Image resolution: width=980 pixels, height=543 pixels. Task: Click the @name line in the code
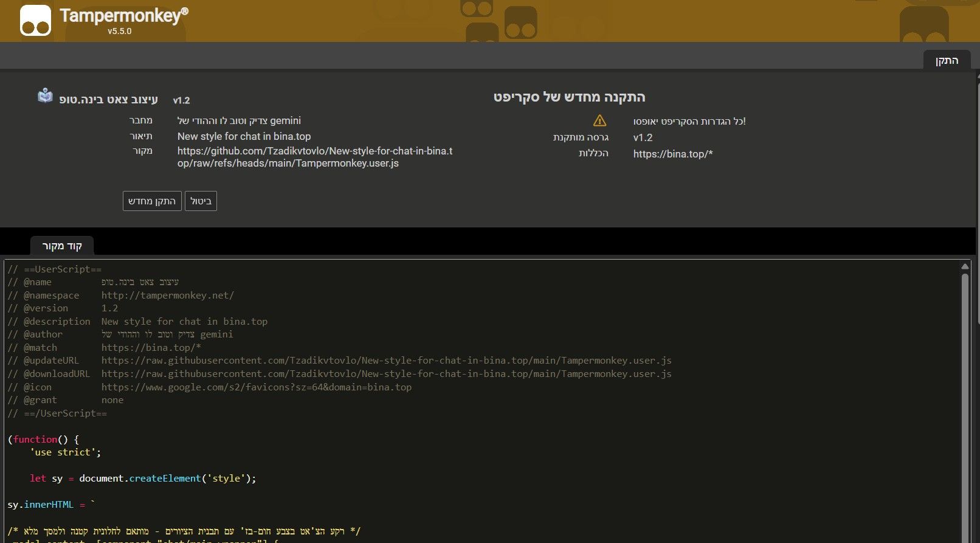coord(93,282)
